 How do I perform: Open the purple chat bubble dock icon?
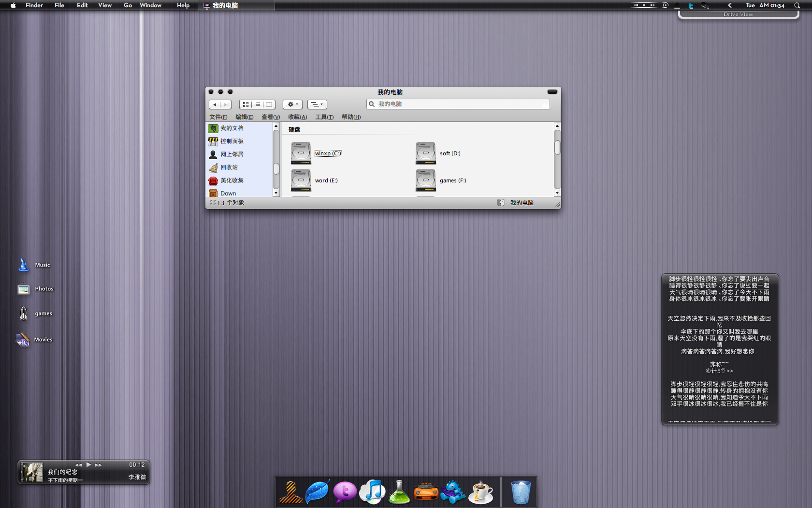point(345,492)
